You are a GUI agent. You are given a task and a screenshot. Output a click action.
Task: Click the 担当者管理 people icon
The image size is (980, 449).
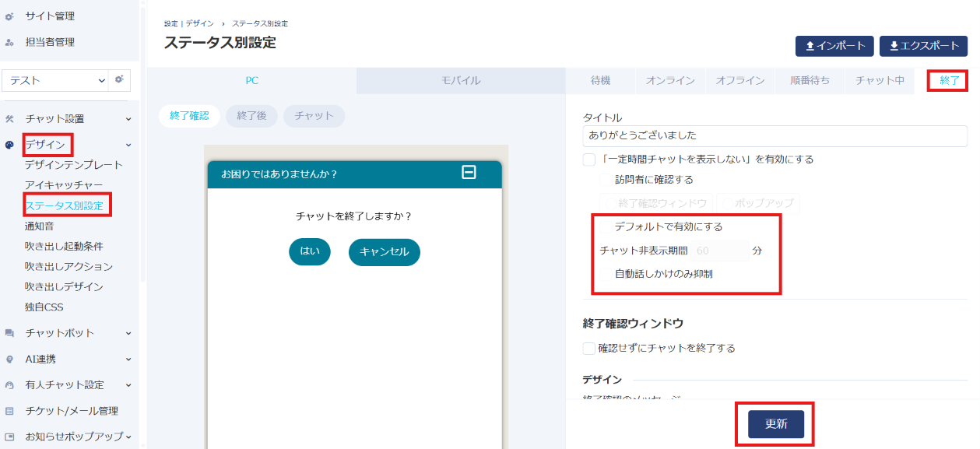[x=9, y=43]
